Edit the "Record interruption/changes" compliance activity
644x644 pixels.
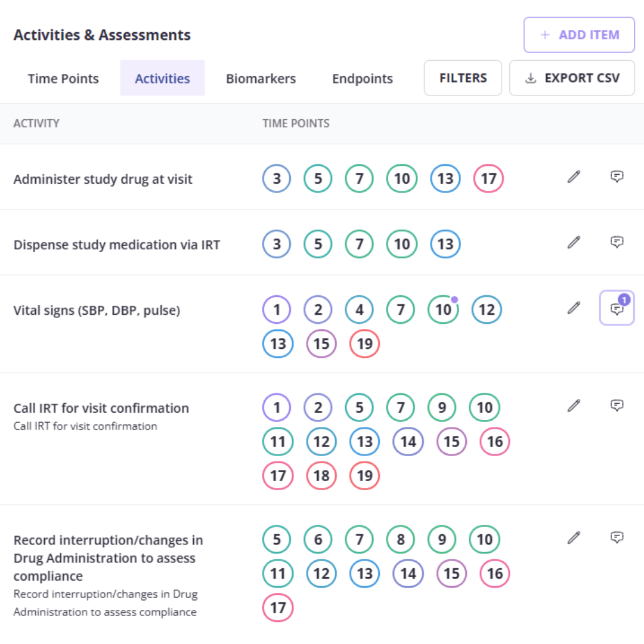click(574, 537)
